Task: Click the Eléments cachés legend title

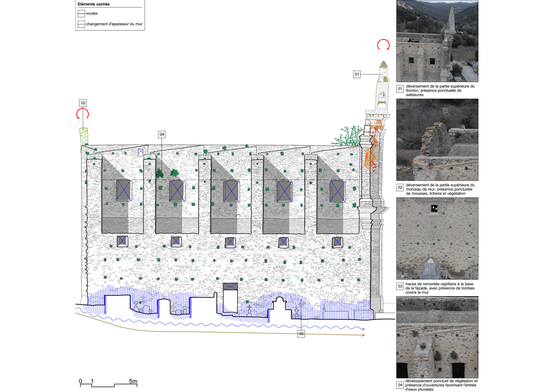Action: point(94,4)
